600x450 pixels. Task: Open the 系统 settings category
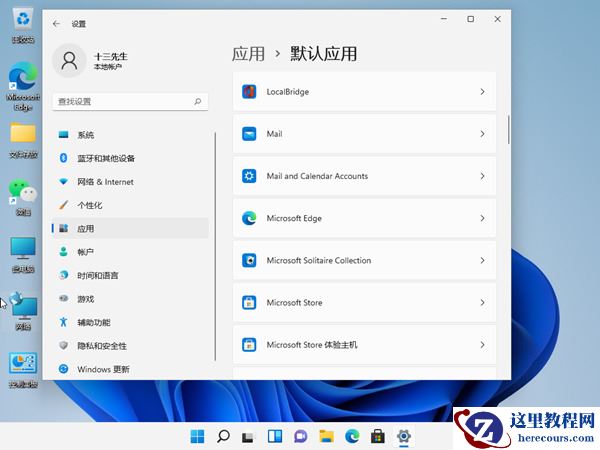(130, 135)
